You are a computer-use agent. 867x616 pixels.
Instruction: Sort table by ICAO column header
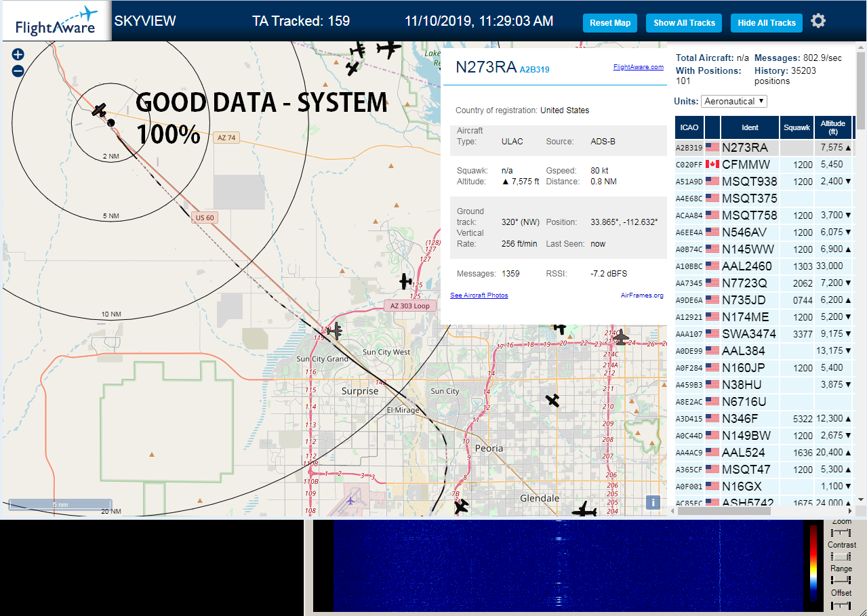pos(689,127)
